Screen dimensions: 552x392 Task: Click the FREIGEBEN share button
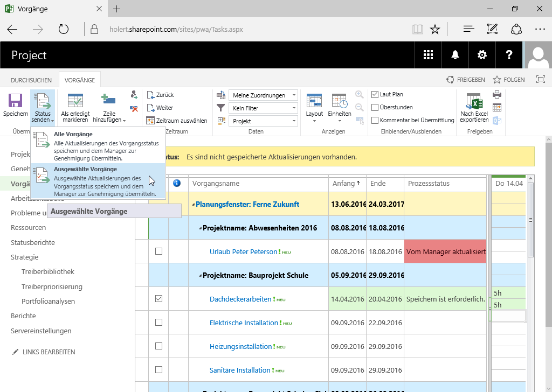pos(465,80)
